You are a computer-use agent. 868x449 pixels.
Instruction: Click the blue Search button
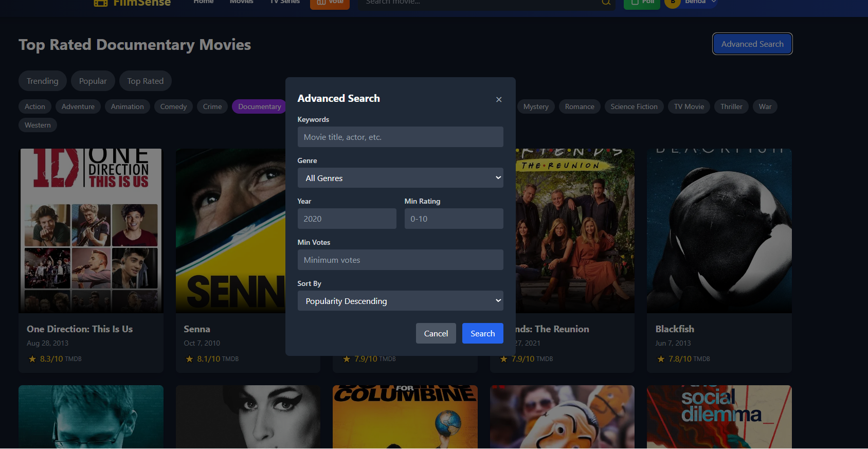point(483,333)
